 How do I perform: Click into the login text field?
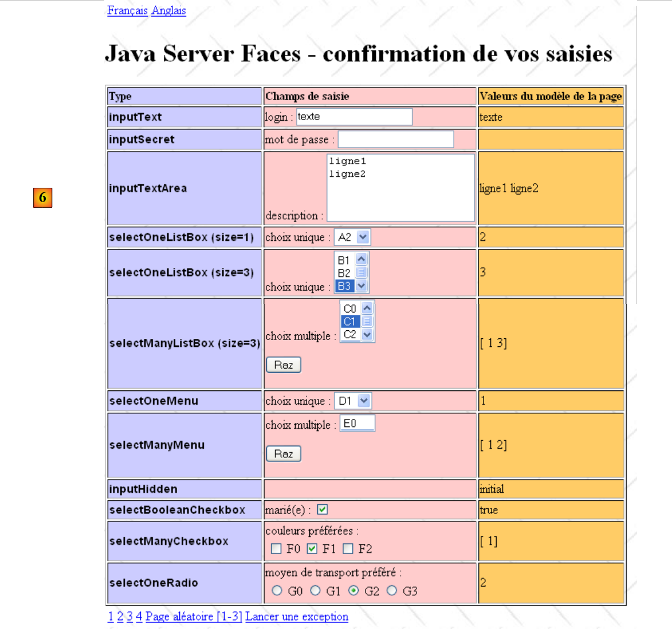(x=353, y=117)
